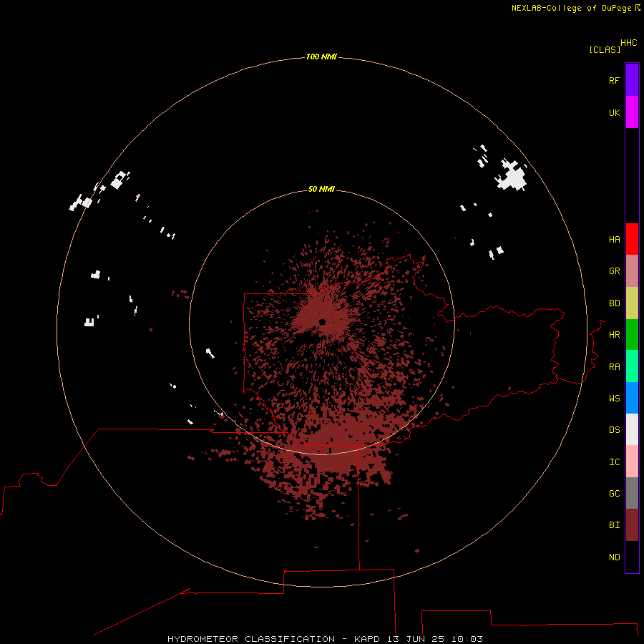Click the KAPD radar site identifier
This screenshot has height=644, width=644.
tap(367, 639)
